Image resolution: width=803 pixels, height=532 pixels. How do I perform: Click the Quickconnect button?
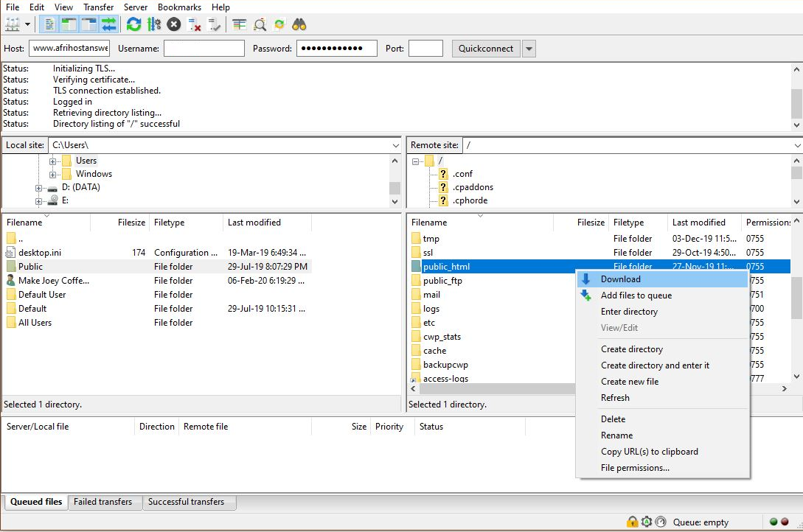(485, 49)
